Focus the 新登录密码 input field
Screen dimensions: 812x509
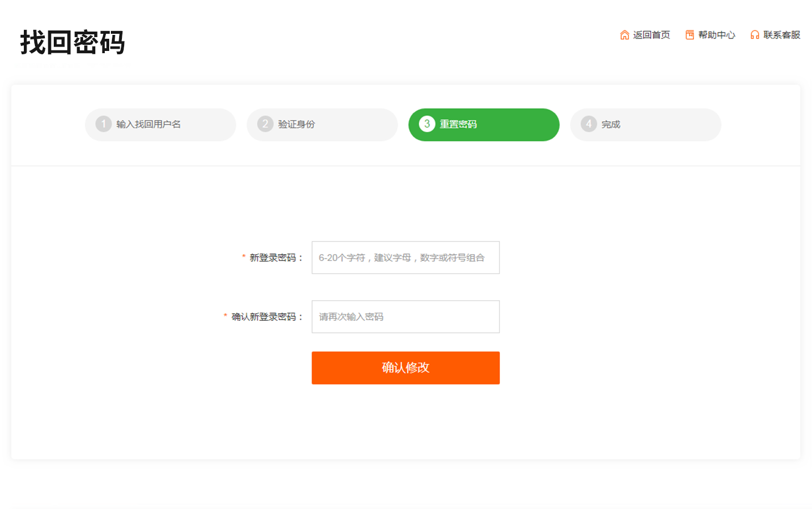coord(405,258)
